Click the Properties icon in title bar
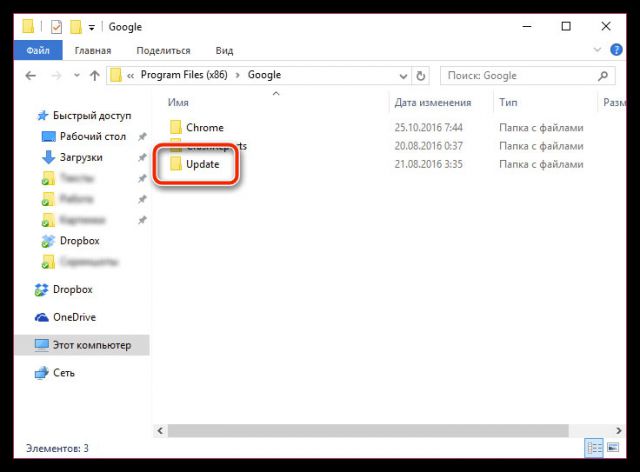This screenshot has width=640, height=472. pos(56,28)
